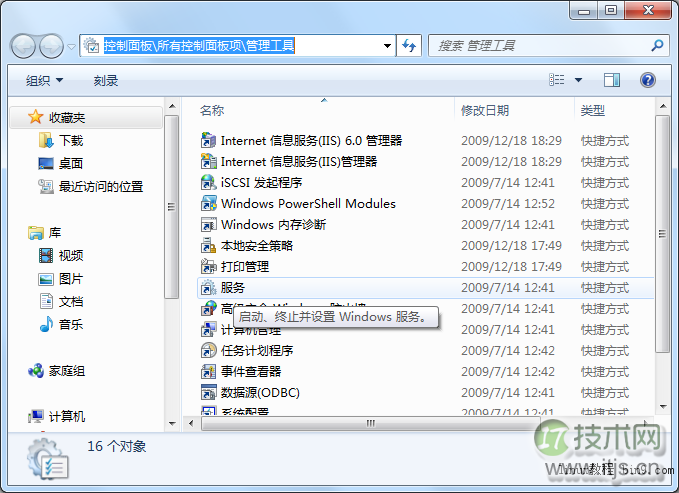Click the 2009/7/14 12:52 date cell
679x493 pixels.
508,204
